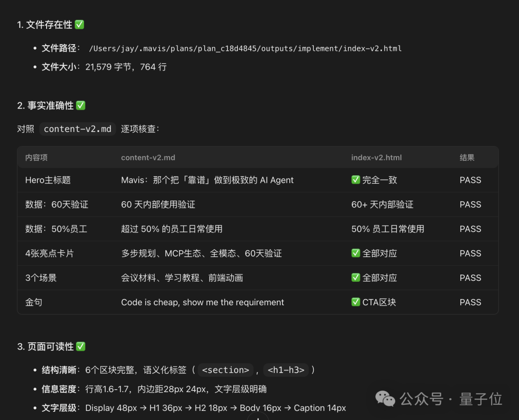Click PASS in the 金句 row

(470, 302)
